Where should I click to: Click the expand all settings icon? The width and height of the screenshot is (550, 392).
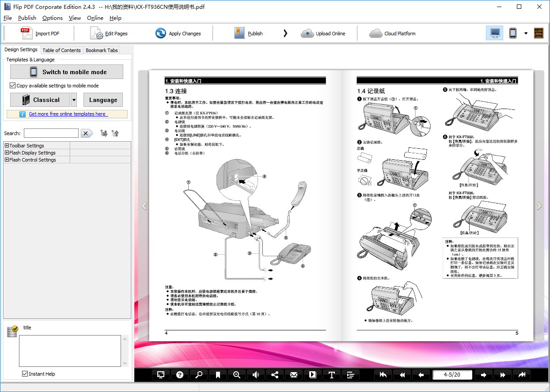click(x=104, y=133)
